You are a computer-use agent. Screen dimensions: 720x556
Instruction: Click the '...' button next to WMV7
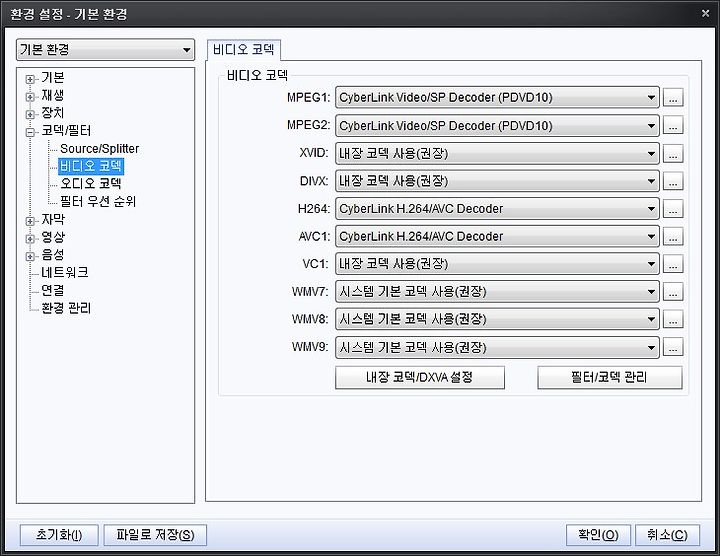(x=673, y=292)
